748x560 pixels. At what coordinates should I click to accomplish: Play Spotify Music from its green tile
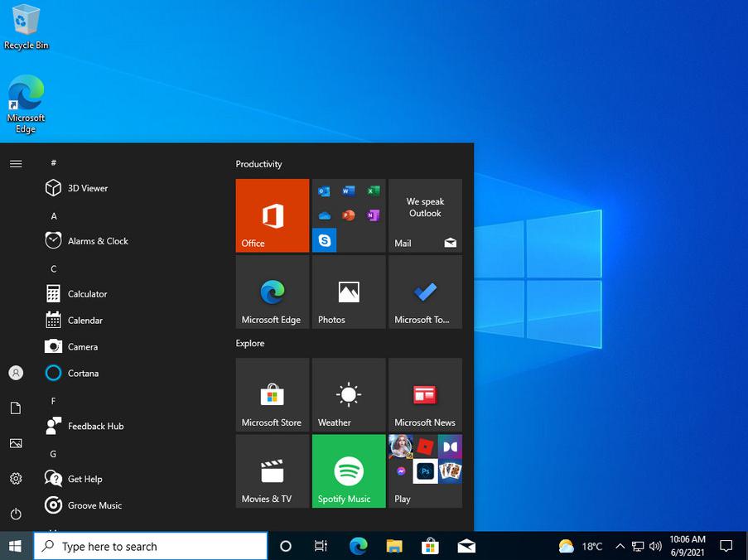pos(348,471)
